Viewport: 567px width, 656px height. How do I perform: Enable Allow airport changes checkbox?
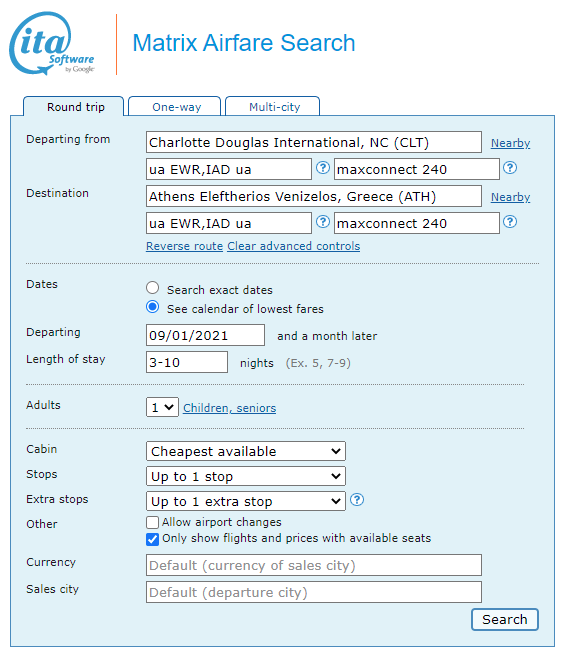(153, 523)
